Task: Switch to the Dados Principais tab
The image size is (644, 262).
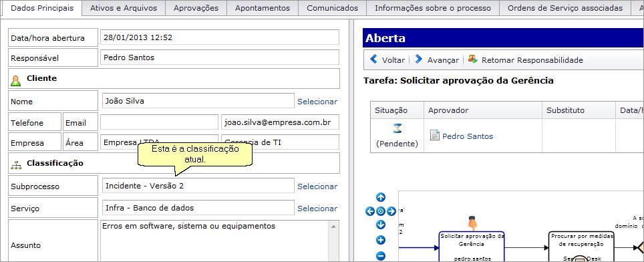Action: (42, 8)
